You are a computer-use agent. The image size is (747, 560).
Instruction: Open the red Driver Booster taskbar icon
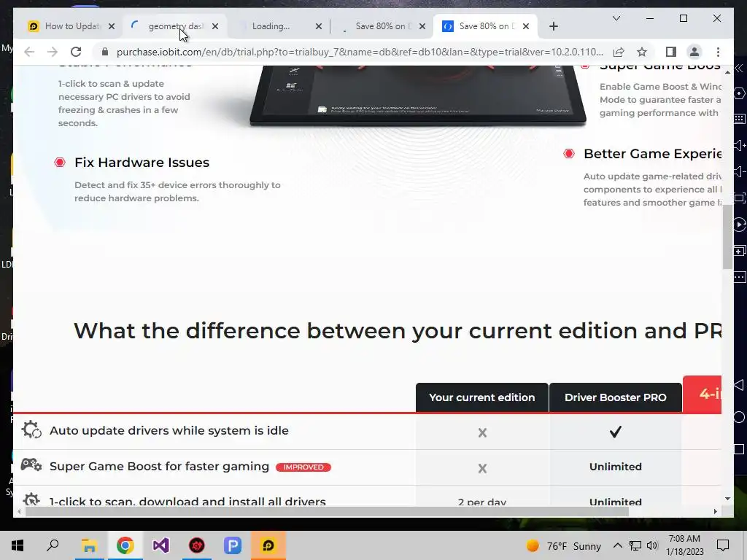pos(197,545)
